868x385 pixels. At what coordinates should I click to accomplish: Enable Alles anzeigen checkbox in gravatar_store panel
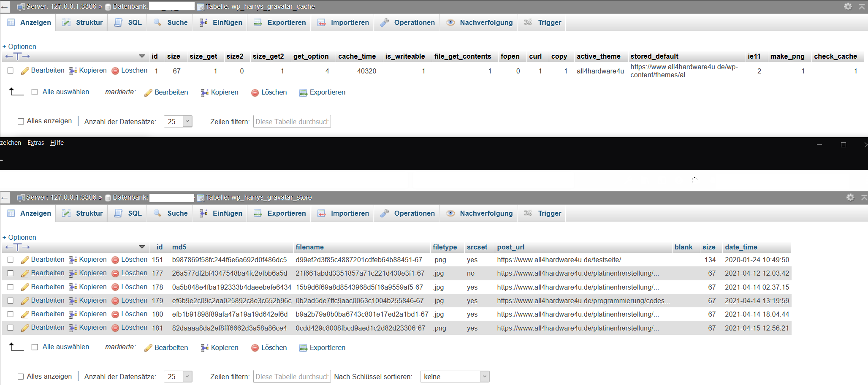point(21,376)
